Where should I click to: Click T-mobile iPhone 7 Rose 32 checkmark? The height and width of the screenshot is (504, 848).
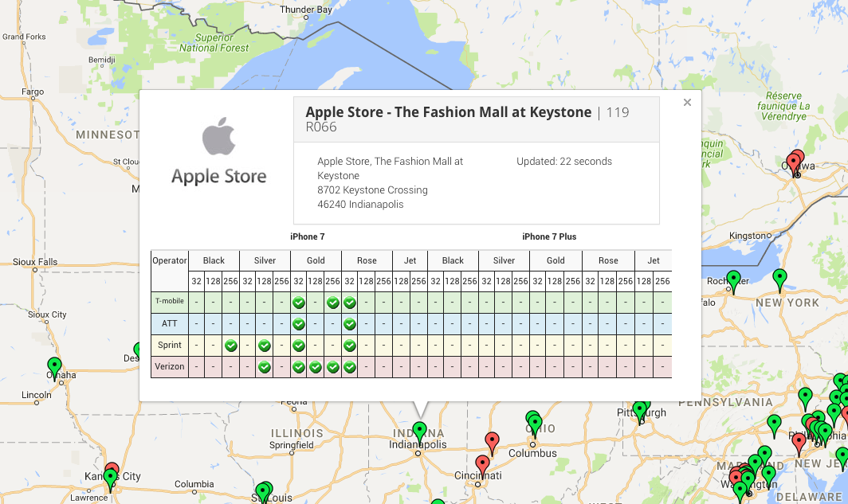(350, 303)
